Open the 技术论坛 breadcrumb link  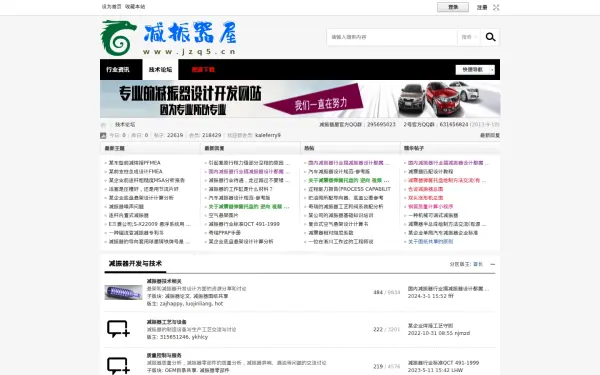tap(125, 125)
